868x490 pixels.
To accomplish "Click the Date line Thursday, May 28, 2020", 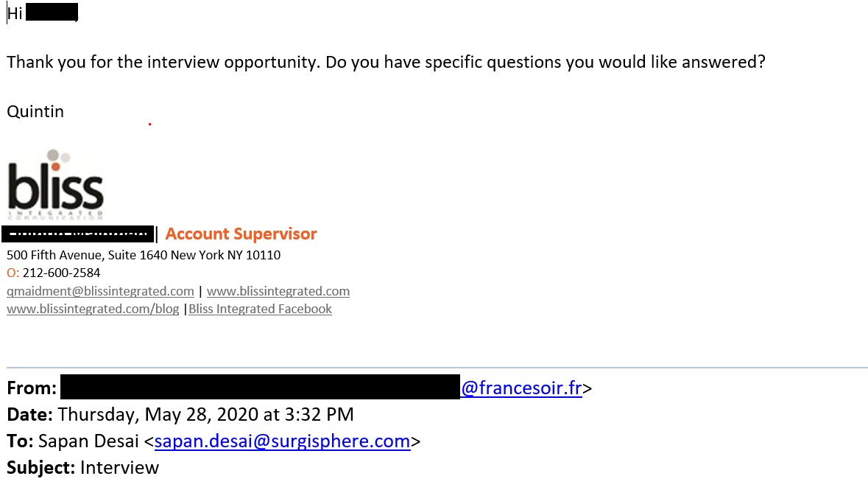I will click(180, 415).
